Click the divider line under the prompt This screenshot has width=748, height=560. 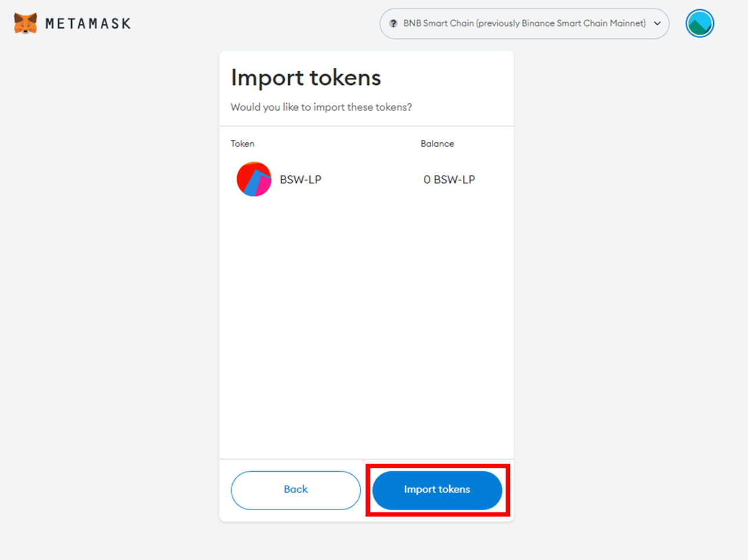[x=366, y=126]
